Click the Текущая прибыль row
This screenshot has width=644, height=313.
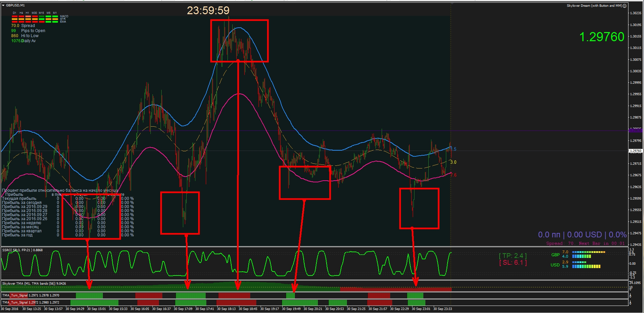(x=68, y=199)
